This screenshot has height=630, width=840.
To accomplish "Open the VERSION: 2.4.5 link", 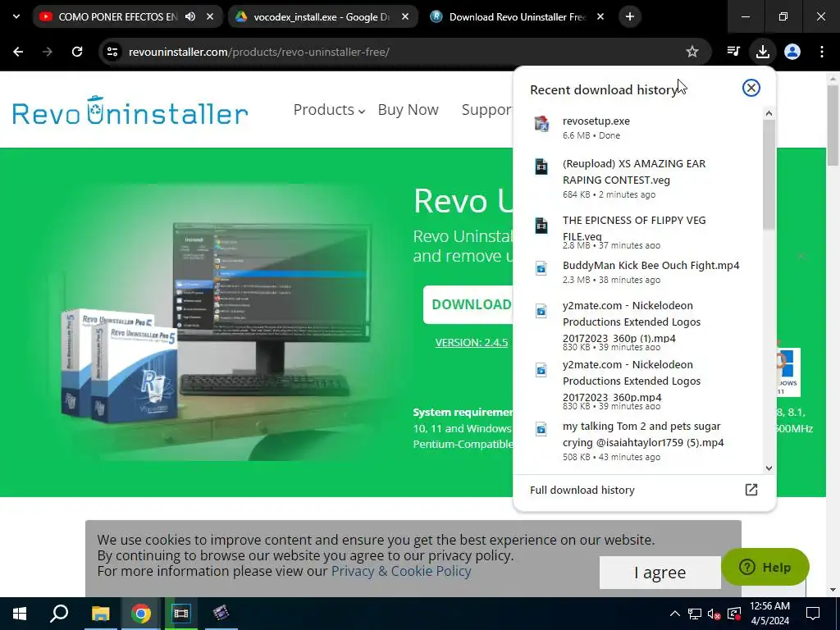I will (x=472, y=342).
